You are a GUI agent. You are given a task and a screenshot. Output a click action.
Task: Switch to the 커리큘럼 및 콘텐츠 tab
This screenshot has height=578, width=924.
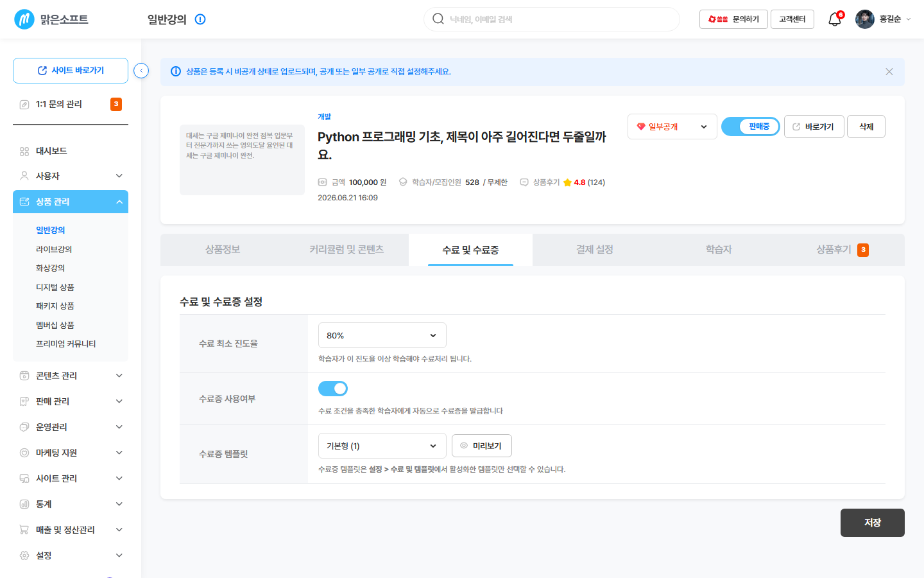(346, 250)
